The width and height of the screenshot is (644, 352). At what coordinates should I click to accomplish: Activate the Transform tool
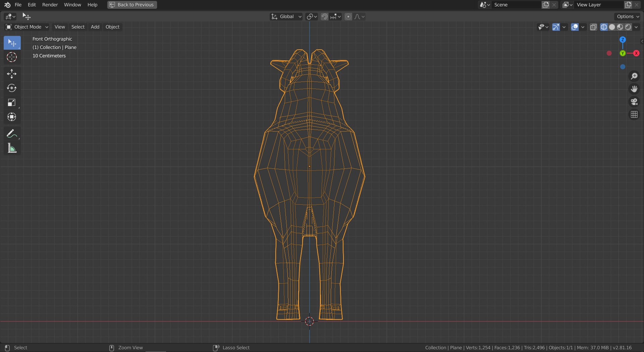coord(12,117)
